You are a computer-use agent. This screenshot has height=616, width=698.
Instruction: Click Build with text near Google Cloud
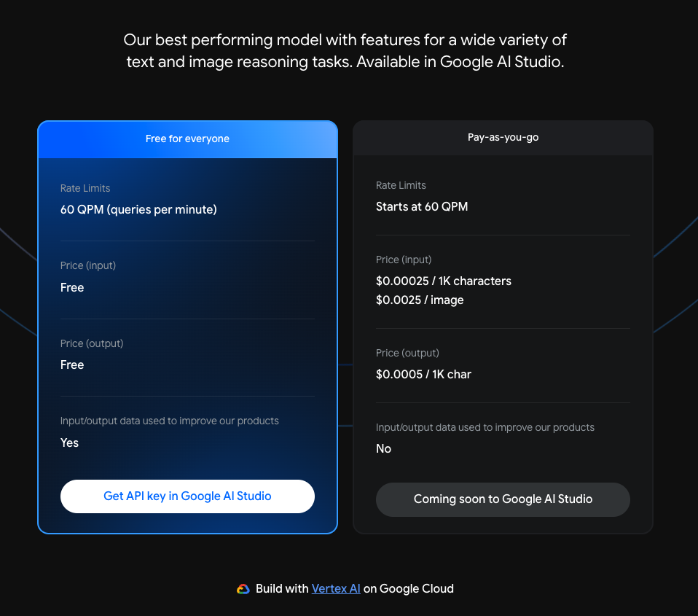(282, 589)
